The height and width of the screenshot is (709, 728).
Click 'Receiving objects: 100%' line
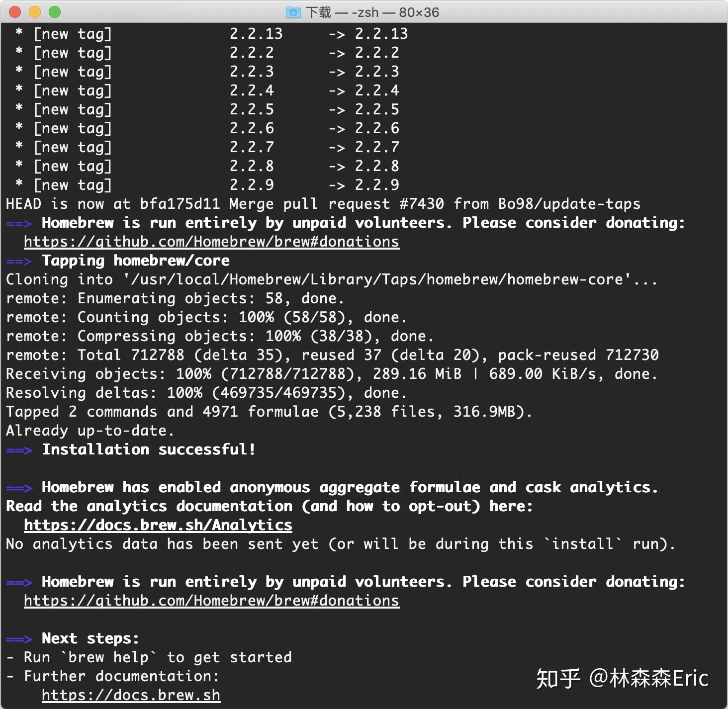pos(332,374)
